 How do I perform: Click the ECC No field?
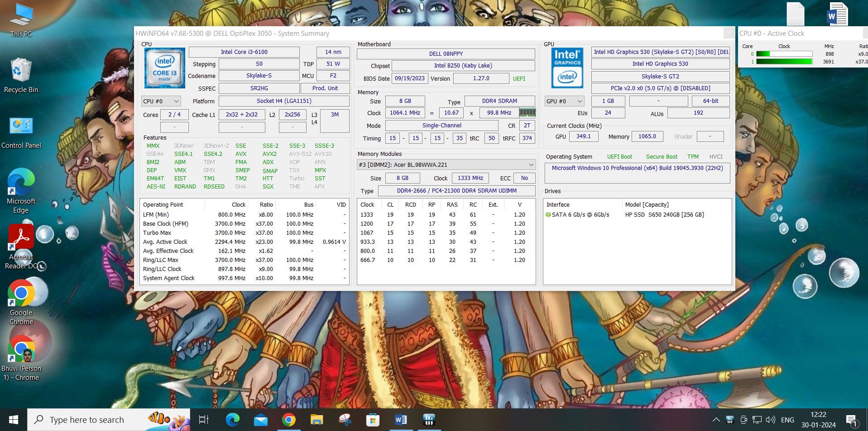tap(524, 178)
